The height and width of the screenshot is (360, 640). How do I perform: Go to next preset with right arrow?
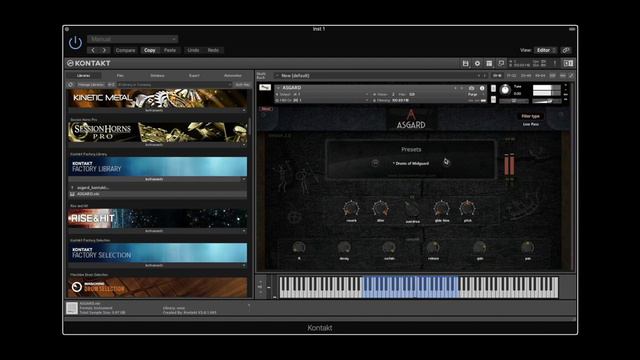pyautogui.click(x=104, y=50)
